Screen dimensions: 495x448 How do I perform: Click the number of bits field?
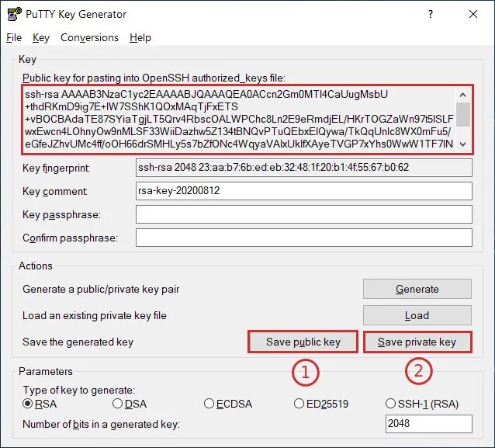coord(429,424)
